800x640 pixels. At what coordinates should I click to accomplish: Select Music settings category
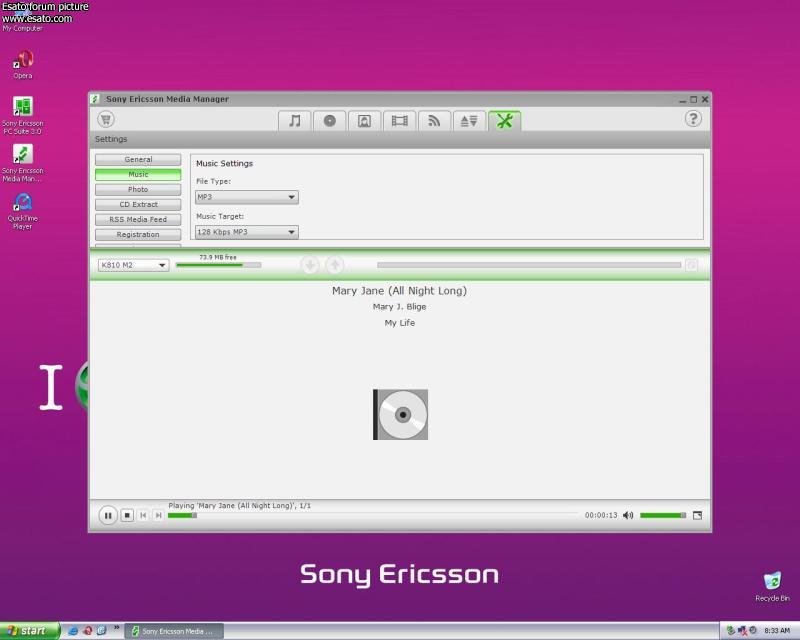(138, 175)
